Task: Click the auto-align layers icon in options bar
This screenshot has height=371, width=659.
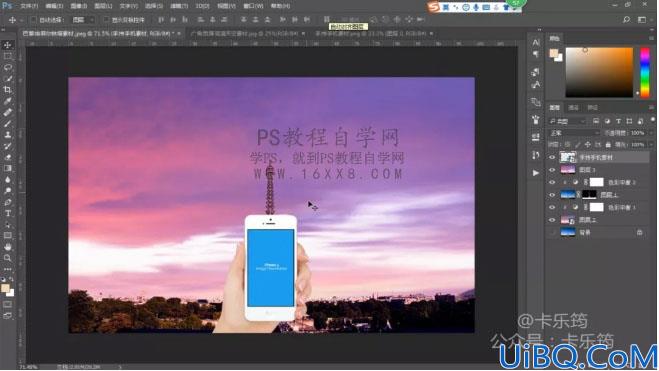Action: [x=327, y=20]
